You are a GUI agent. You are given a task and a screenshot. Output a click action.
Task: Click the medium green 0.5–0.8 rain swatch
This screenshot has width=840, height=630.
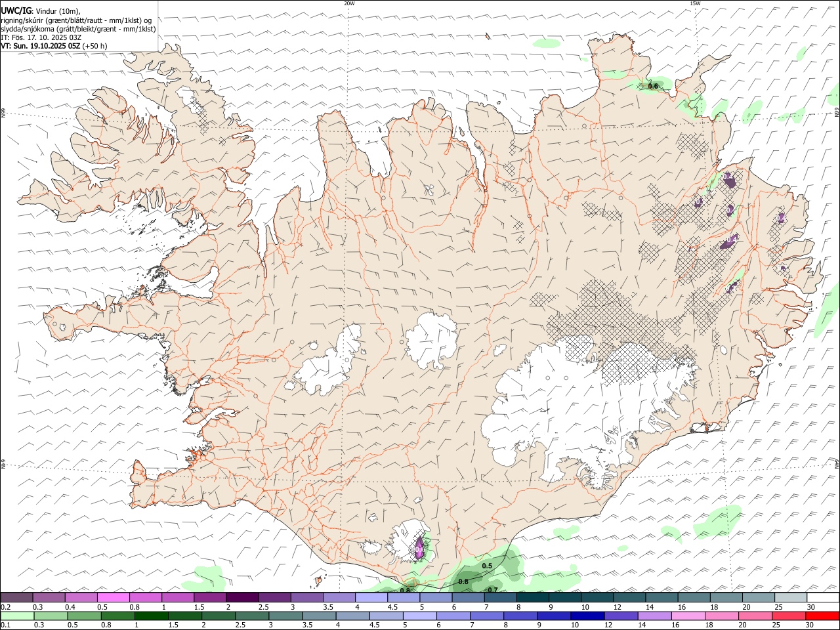[84, 616]
